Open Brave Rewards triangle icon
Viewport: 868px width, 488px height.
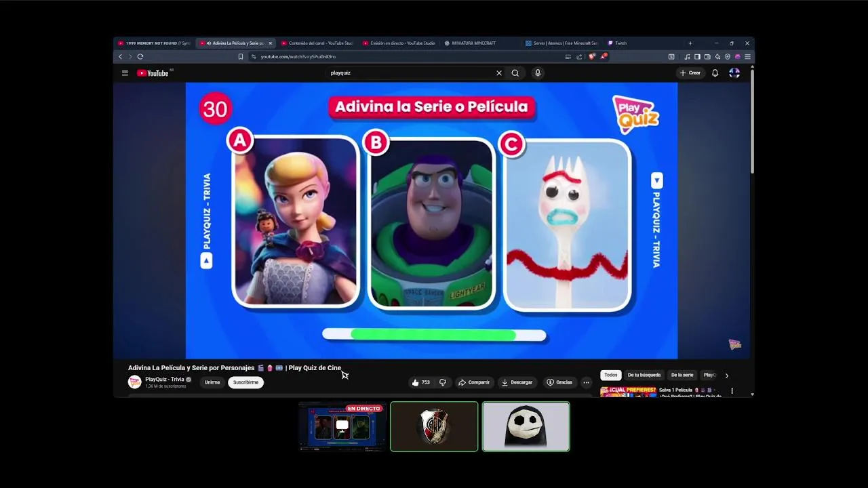click(x=603, y=57)
